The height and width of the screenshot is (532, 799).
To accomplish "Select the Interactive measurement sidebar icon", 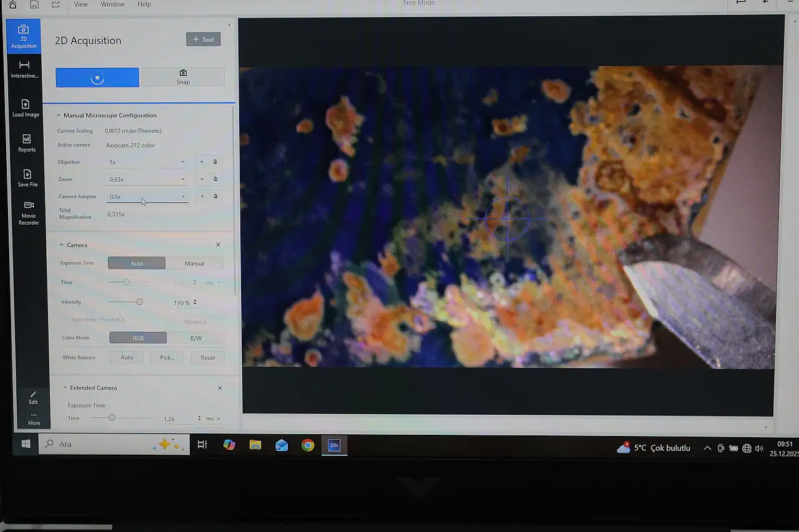I will click(x=24, y=69).
